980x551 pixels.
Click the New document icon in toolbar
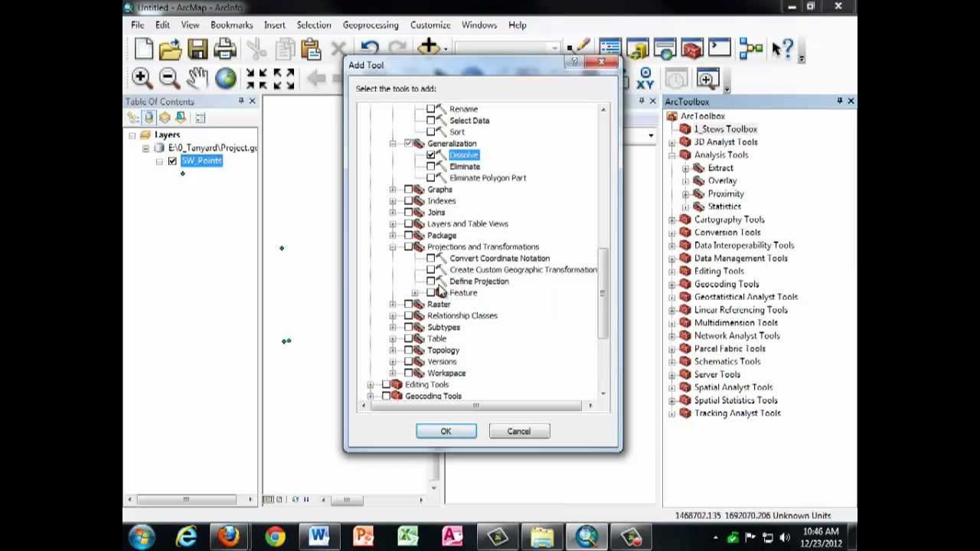143,50
